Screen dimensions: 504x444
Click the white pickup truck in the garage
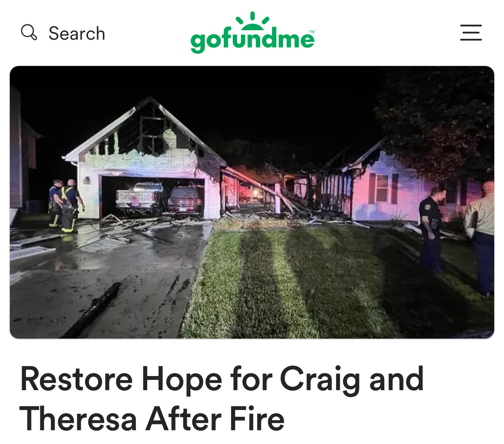[x=140, y=198]
